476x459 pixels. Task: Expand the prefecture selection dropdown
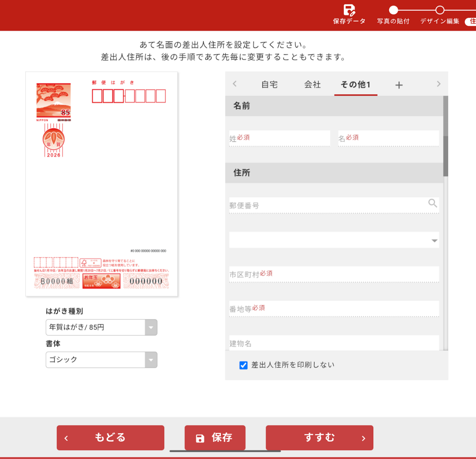tap(334, 241)
